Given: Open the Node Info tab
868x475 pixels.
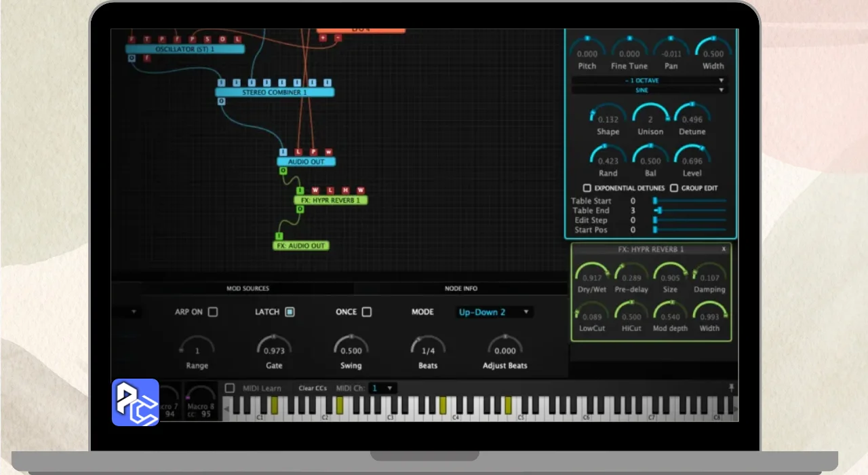Looking at the screenshot, I should [461, 288].
